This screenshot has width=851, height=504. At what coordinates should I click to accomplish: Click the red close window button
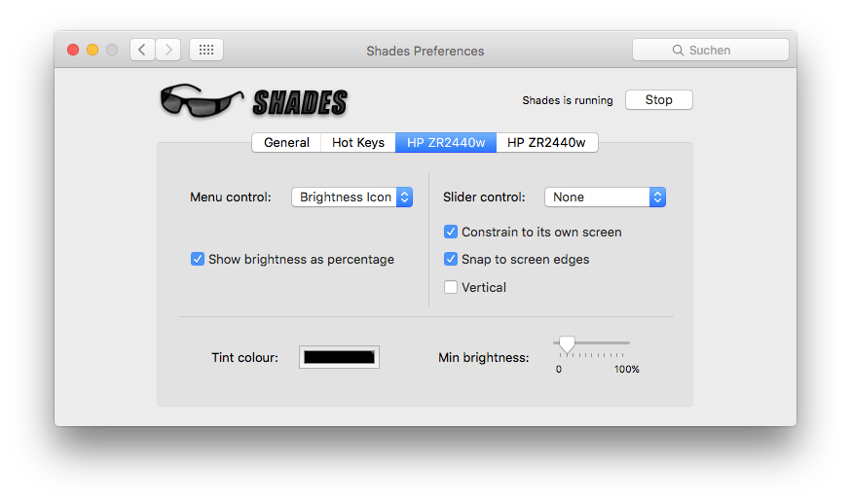(x=73, y=50)
